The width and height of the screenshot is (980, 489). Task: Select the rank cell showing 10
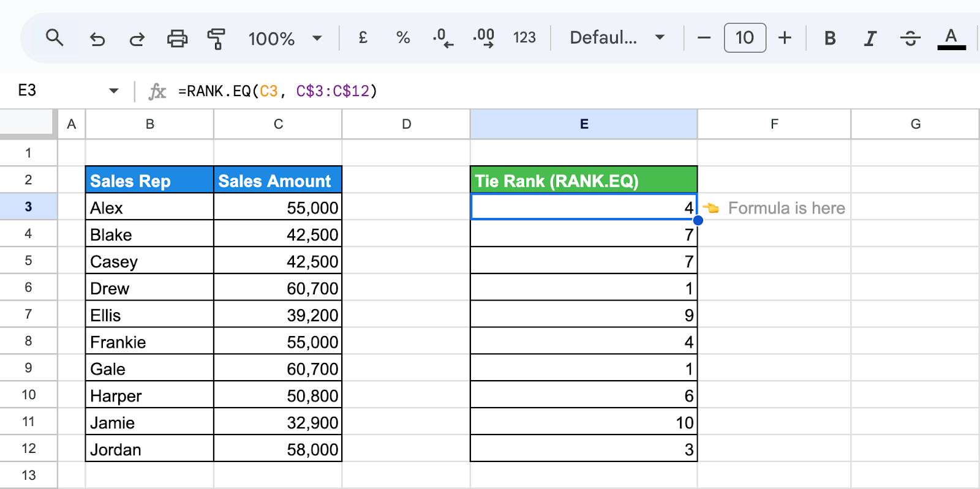coord(584,422)
